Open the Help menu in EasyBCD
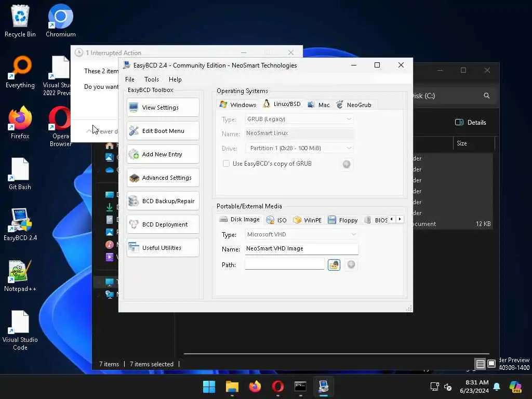Viewport: 532px width, 399px height. 175,79
